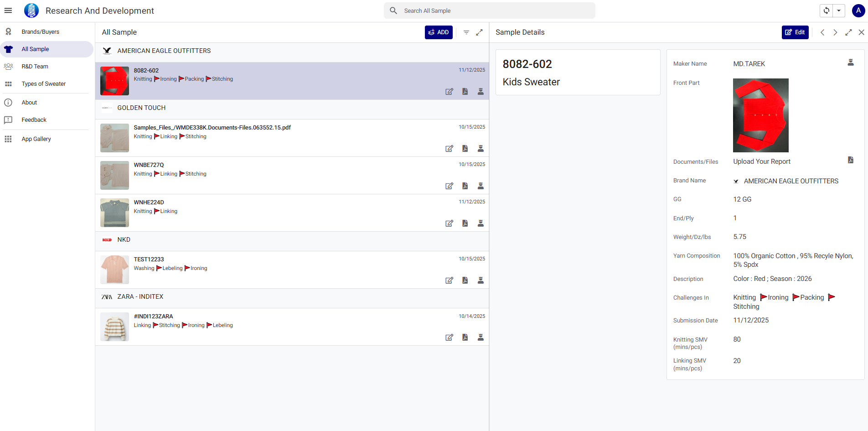Expand the refresh options dropdown arrow
The image size is (868, 431).
[x=839, y=10]
